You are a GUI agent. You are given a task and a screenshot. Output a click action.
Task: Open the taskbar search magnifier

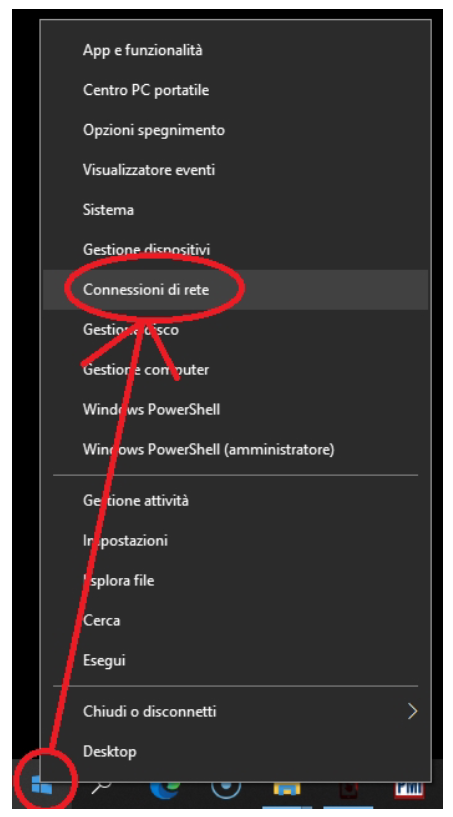102,787
